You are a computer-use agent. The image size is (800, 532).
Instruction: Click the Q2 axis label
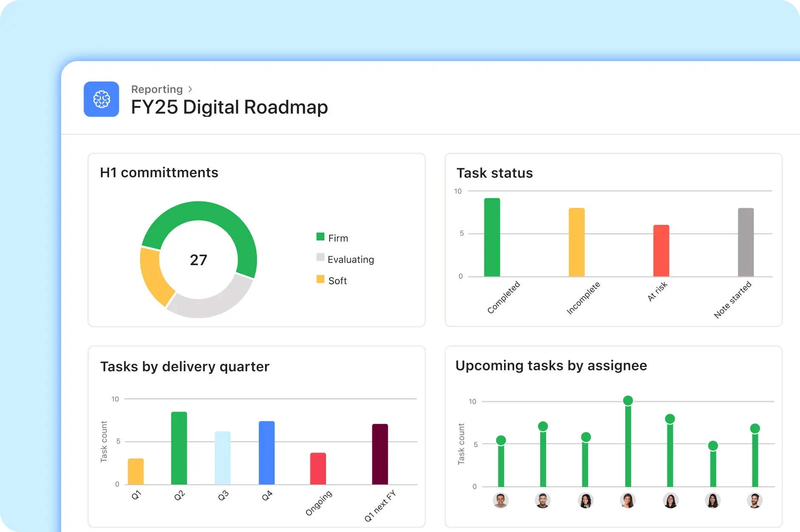[x=179, y=495]
